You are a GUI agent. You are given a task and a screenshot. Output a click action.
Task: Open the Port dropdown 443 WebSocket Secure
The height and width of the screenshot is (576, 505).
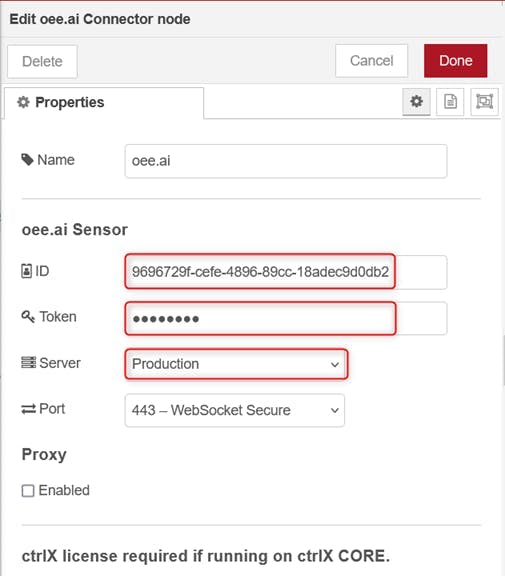(235, 410)
